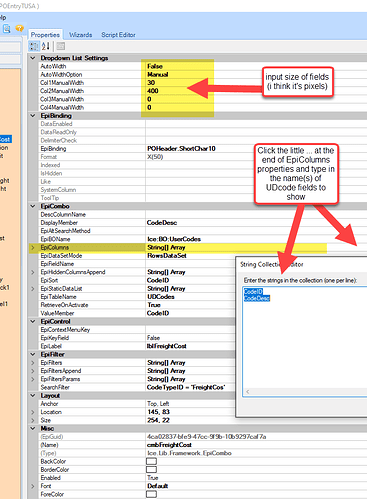367x499 pixels.
Task: Click the Size value 254, 22
Action: [158, 420]
